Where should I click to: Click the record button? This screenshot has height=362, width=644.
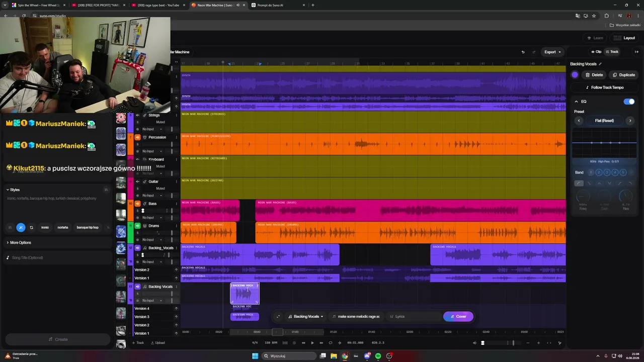[294, 343]
